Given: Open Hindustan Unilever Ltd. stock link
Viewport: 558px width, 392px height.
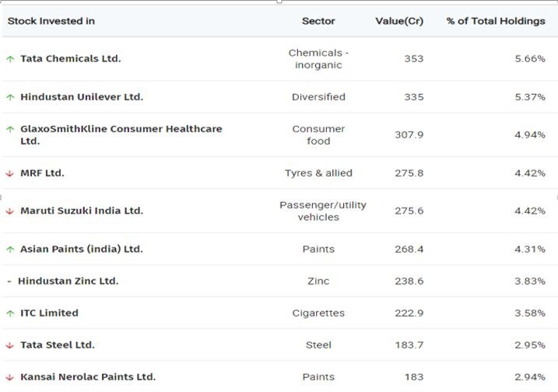Looking at the screenshot, I should point(82,97).
